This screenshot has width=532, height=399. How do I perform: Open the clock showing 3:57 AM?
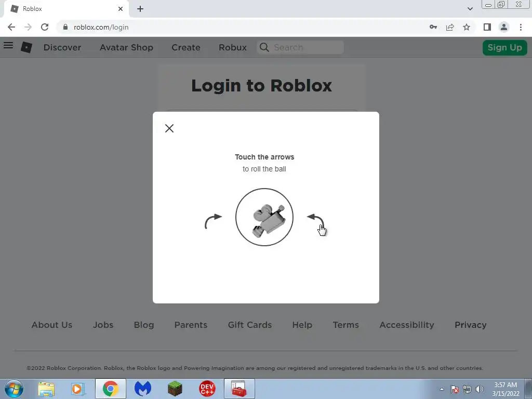tap(506, 389)
